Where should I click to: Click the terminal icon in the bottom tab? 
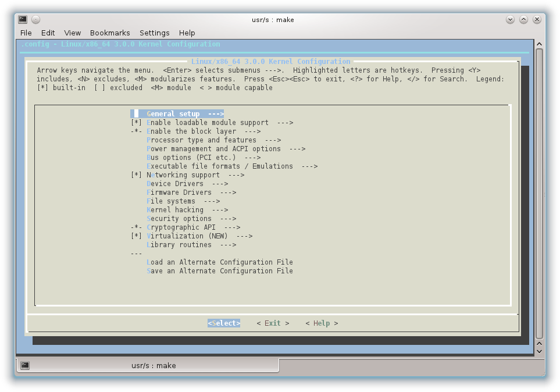point(25,365)
